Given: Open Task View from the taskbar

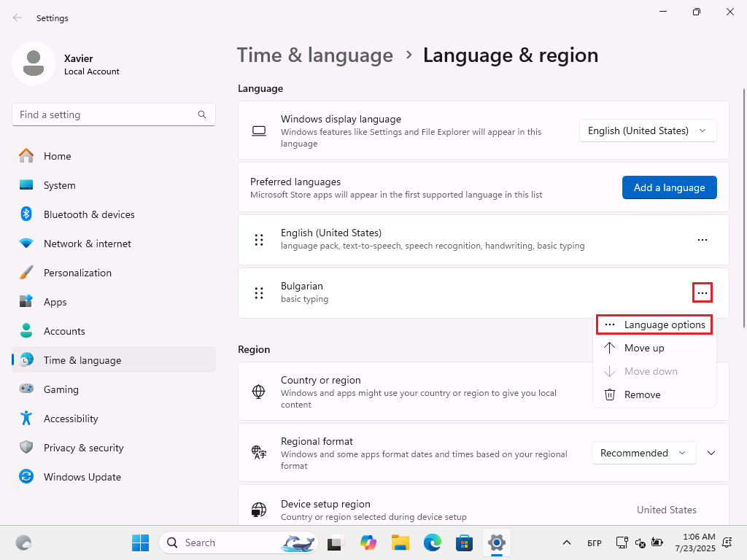Looking at the screenshot, I should [336, 542].
